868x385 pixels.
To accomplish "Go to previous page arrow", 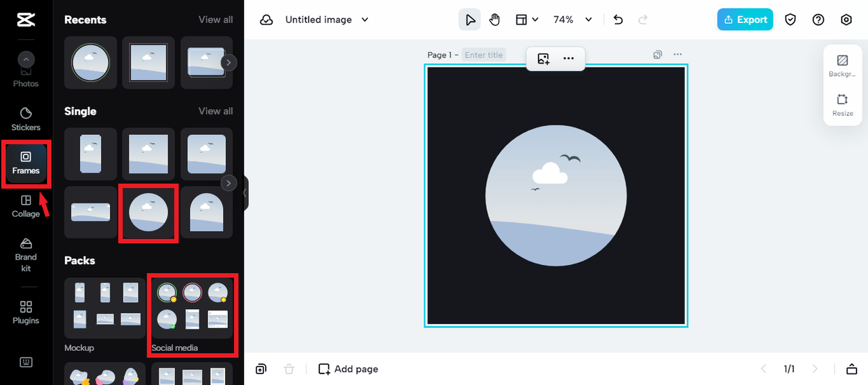I will click(764, 369).
